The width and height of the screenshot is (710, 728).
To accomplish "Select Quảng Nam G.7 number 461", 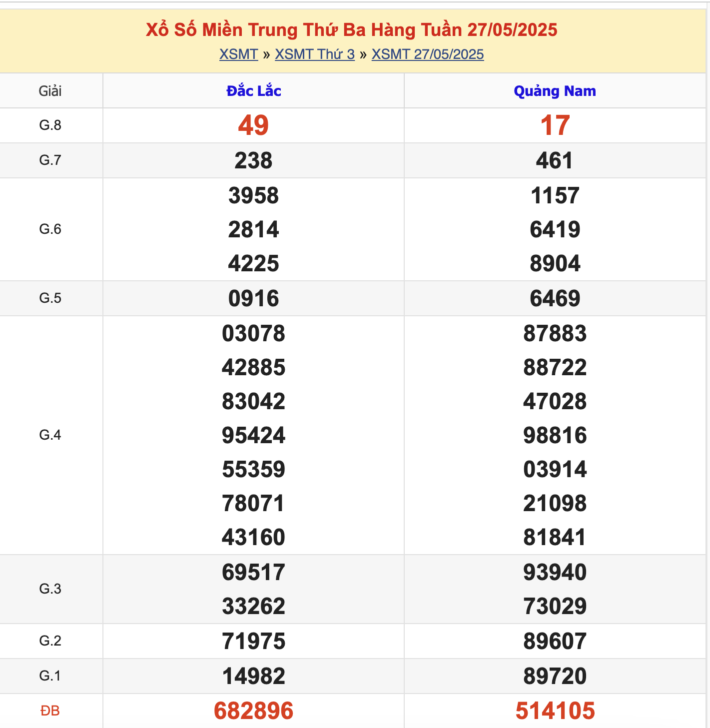I will click(x=555, y=160).
